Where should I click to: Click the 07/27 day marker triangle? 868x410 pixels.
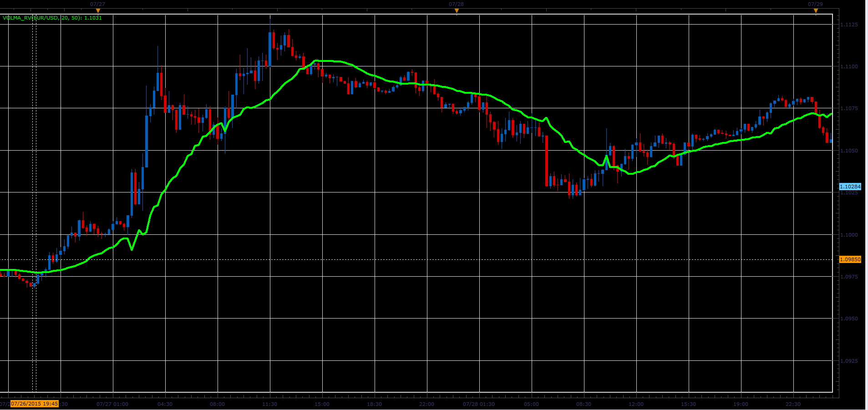tap(98, 11)
